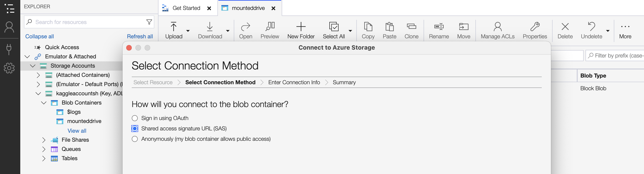Click the Rename toolbar button
This screenshot has width=644, height=174.
439,30
